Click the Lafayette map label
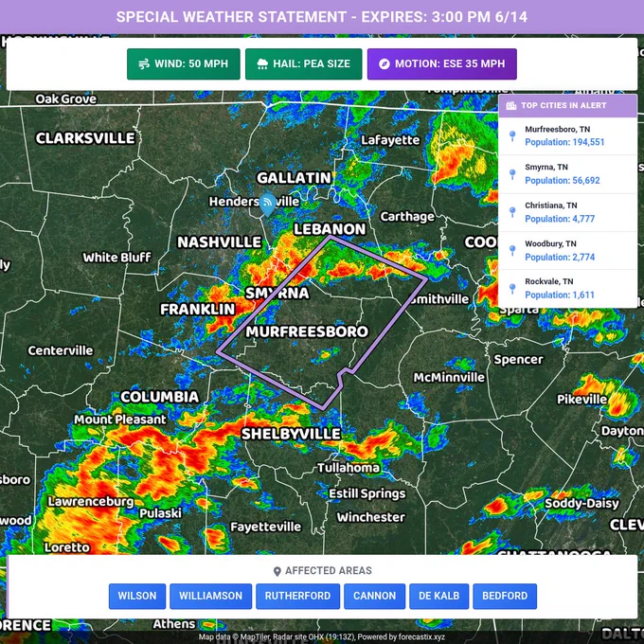This screenshot has width=644, height=644. [x=390, y=140]
